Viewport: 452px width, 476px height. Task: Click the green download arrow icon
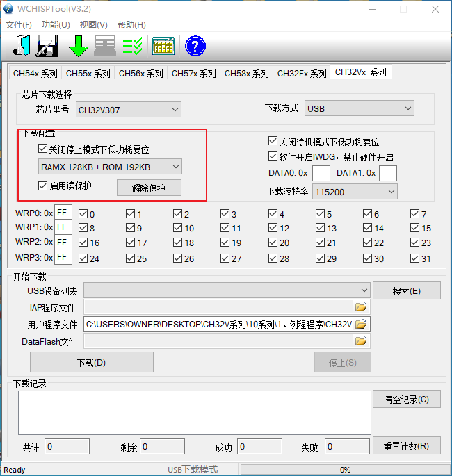click(x=79, y=46)
